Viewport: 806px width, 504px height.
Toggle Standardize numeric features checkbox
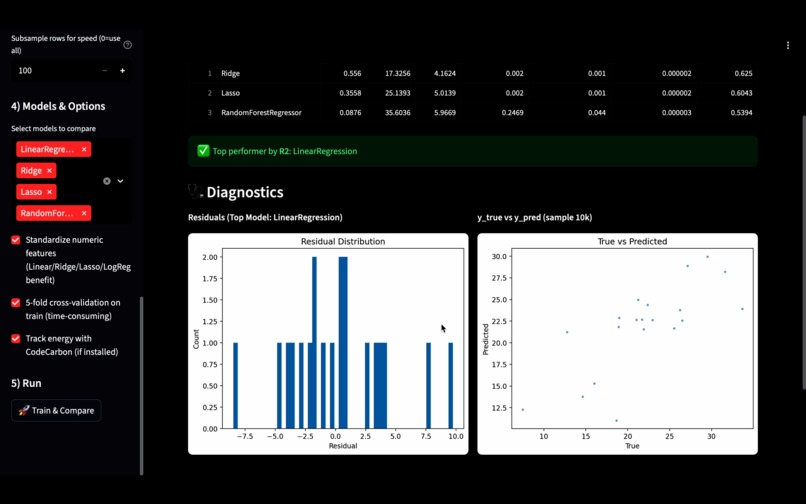(x=16, y=240)
